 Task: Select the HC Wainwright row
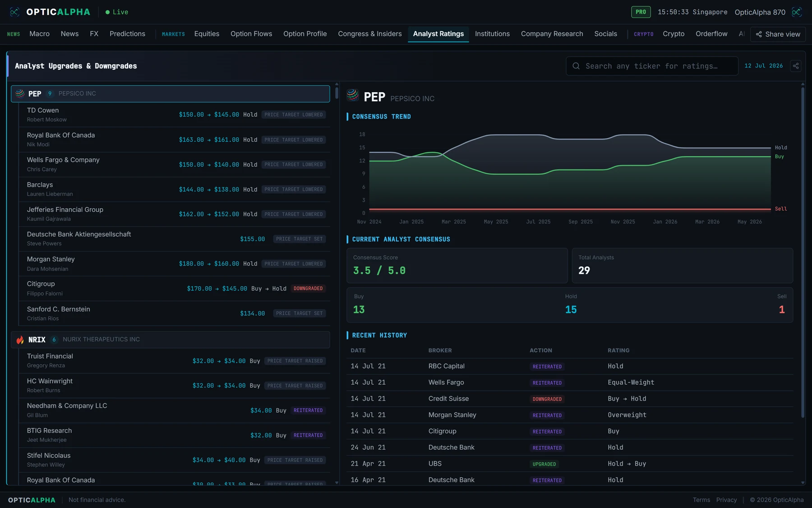[174, 386]
